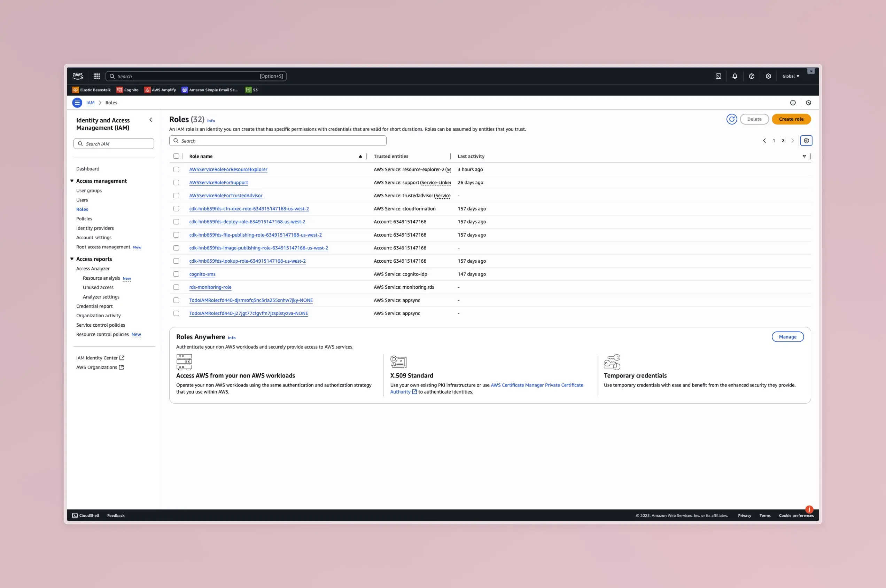
Task: Open Policies in the sidebar
Action: (x=84, y=218)
